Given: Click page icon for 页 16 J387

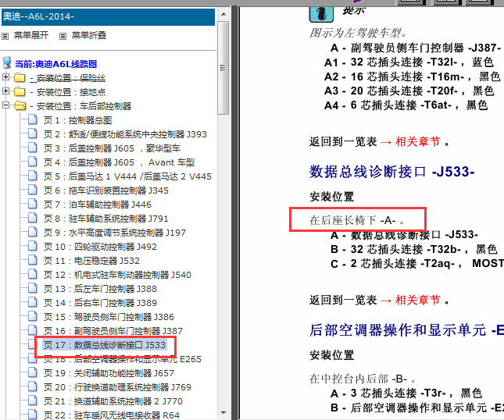Looking at the screenshot, I should (x=33, y=330).
